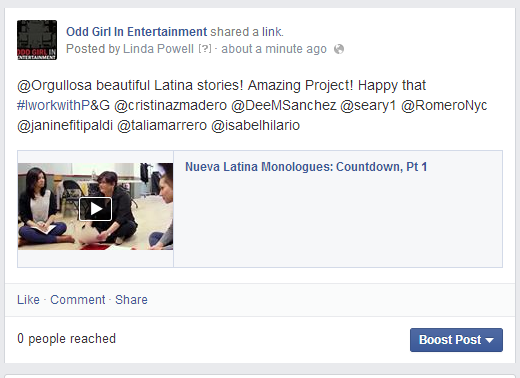This screenshot has height=378, width=520.
Task: Share this post
Action: (x=131, y=300)
